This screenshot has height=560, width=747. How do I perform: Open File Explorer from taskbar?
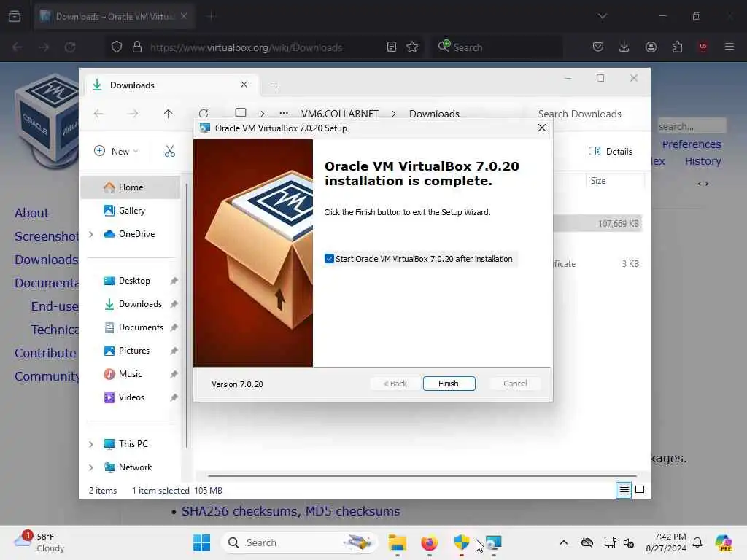click(x=398, y=542)
